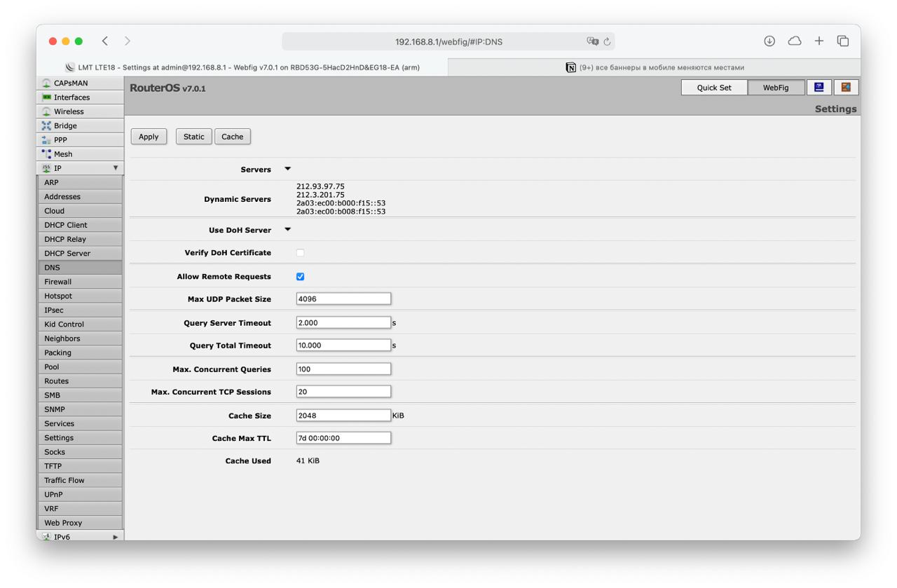Open a new tab with the plus icon
The width and height of the screenshot is (897, 588).
point(819,41)
